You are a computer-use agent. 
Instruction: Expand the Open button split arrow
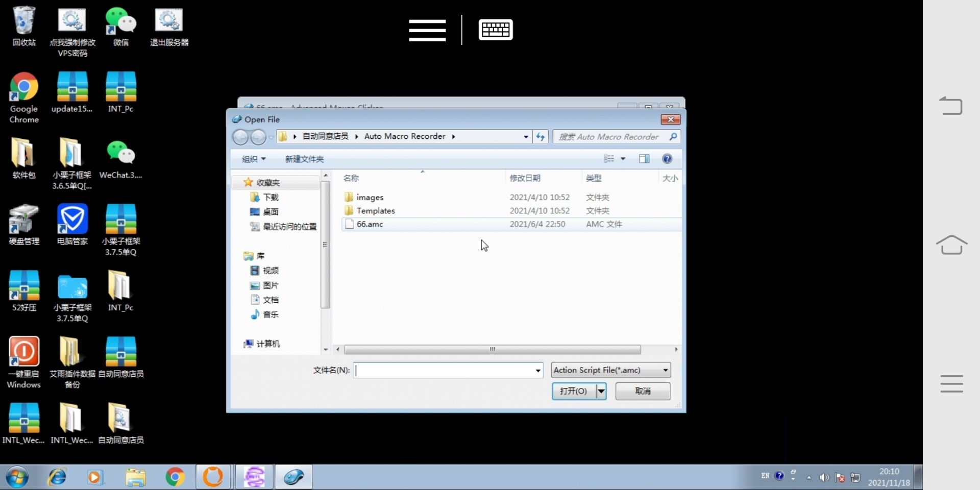(x=601, y=391)
